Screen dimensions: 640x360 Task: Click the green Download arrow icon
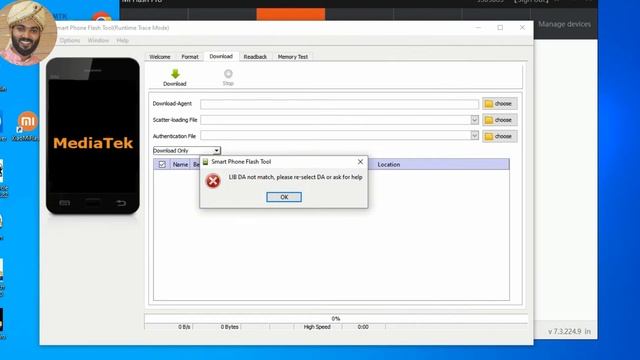tap(175, 74)
